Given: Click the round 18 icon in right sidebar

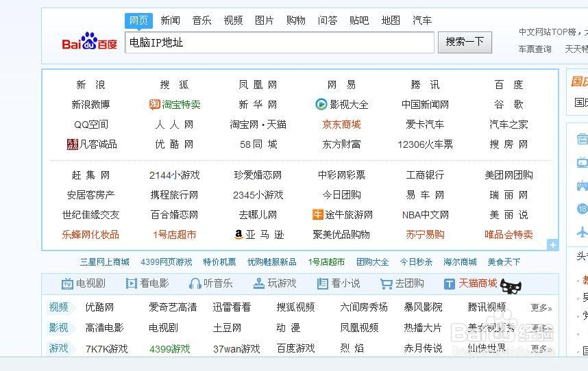Looking at the screenshot, I should coord(583,209).
